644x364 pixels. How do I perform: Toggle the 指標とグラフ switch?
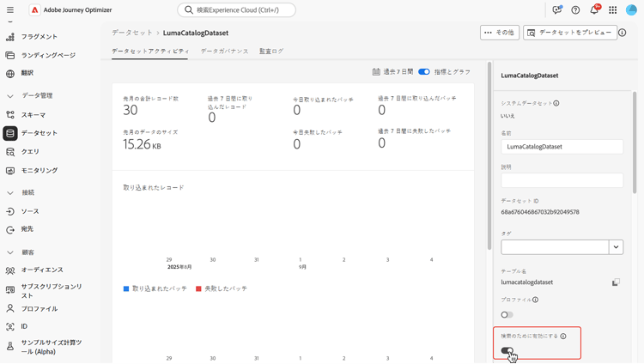[424, 71]
